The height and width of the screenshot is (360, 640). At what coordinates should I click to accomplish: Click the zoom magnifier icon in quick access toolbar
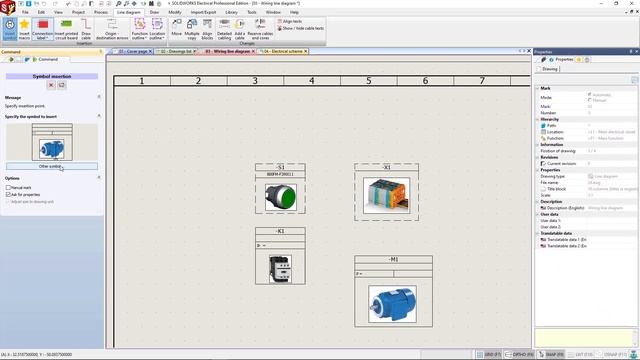[x=118, y=4]
